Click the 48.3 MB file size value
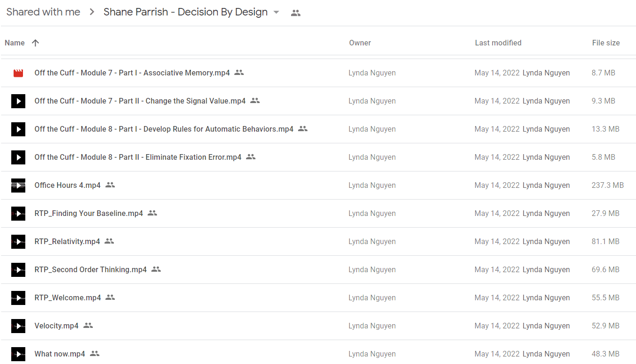This screenshot has width=636, height=364. click(x=606, y=354)
